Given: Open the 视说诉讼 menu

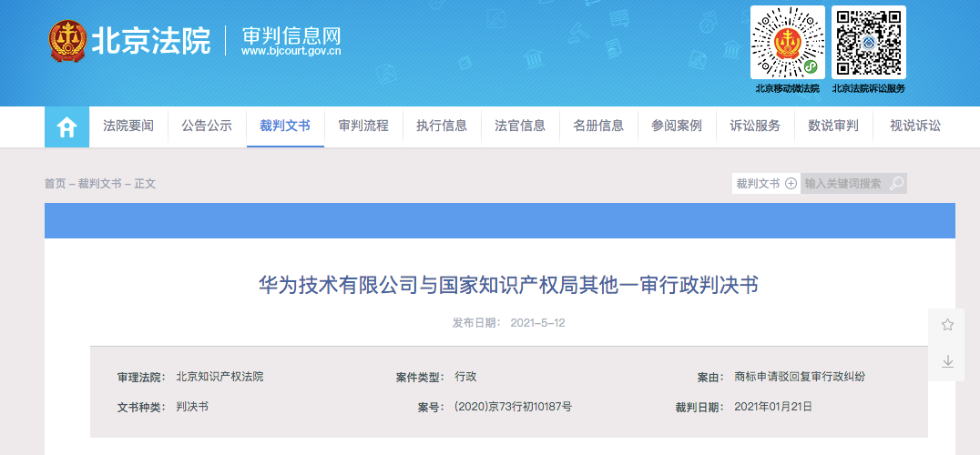Looking at the screenshot, I should tap(915, 126).
